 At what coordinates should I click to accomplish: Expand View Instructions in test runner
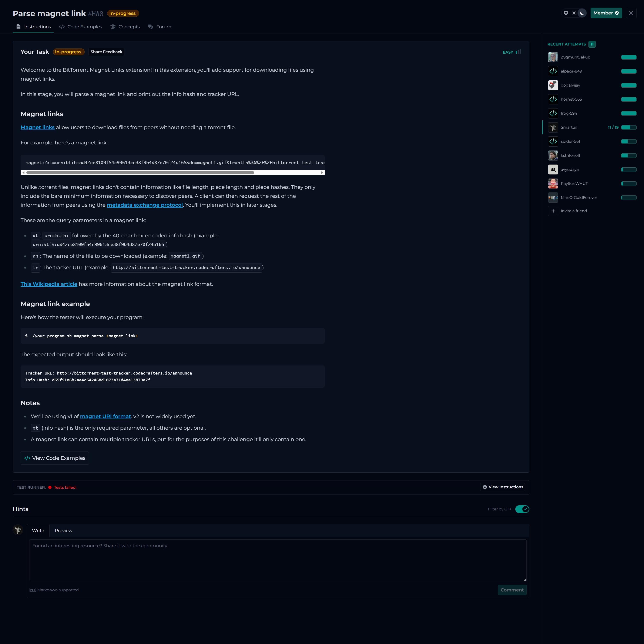click(503, 487)
